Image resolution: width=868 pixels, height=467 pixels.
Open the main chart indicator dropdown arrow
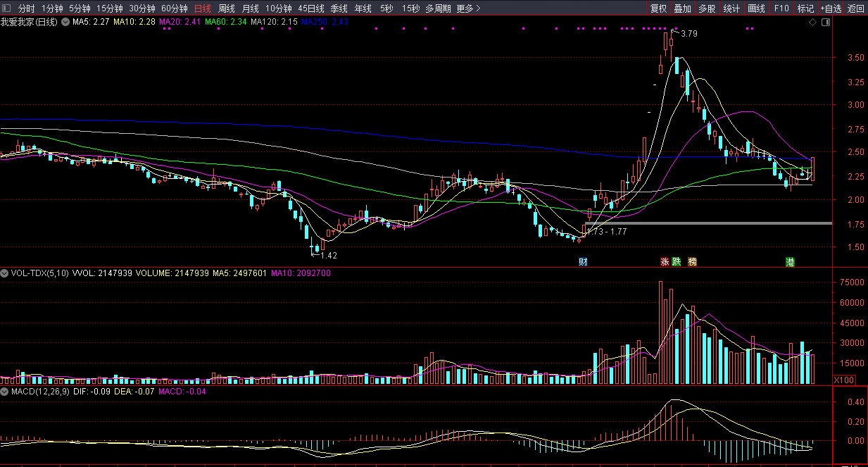(x=65, y=23)
